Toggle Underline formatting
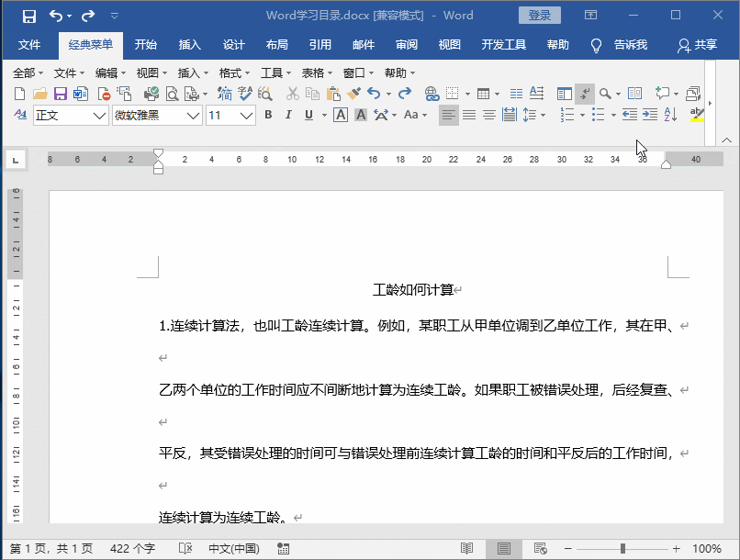This screenshot has width=740, height=560. click(308, 115)
